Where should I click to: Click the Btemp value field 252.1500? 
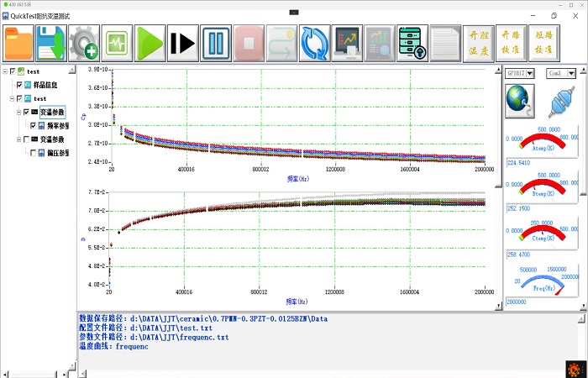(541, 208)
